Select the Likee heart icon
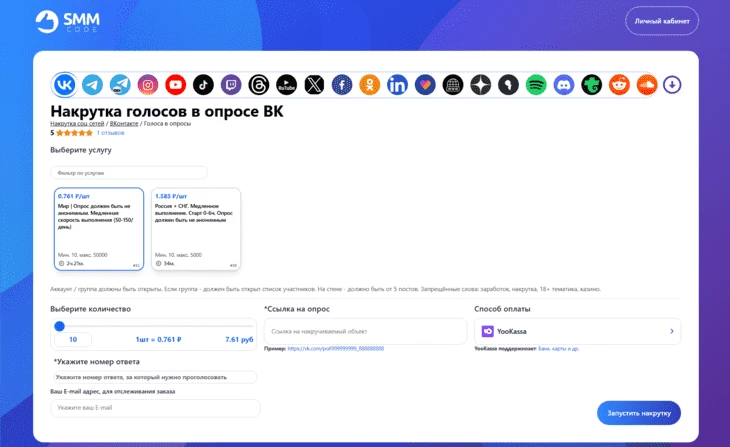730x447 pixels. point(425,85)
